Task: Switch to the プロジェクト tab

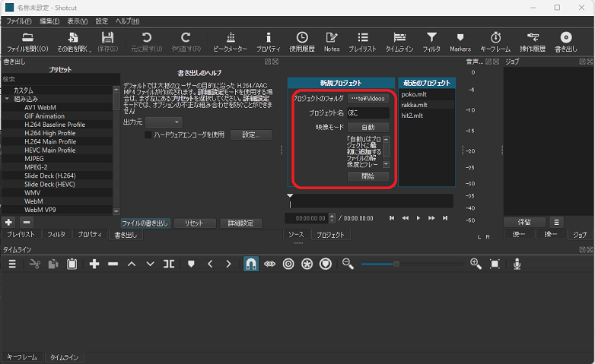Action: [330, 235]
